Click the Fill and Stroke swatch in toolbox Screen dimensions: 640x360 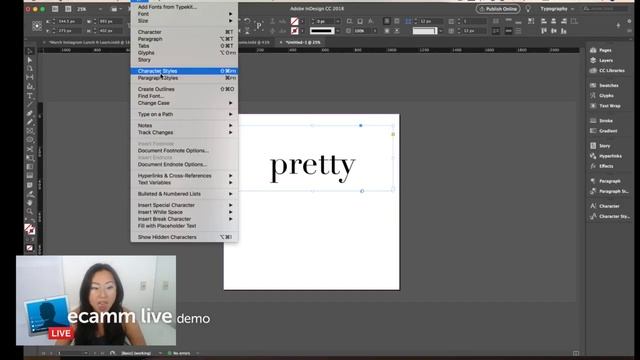pyautogui.click(x=29, y=229)
